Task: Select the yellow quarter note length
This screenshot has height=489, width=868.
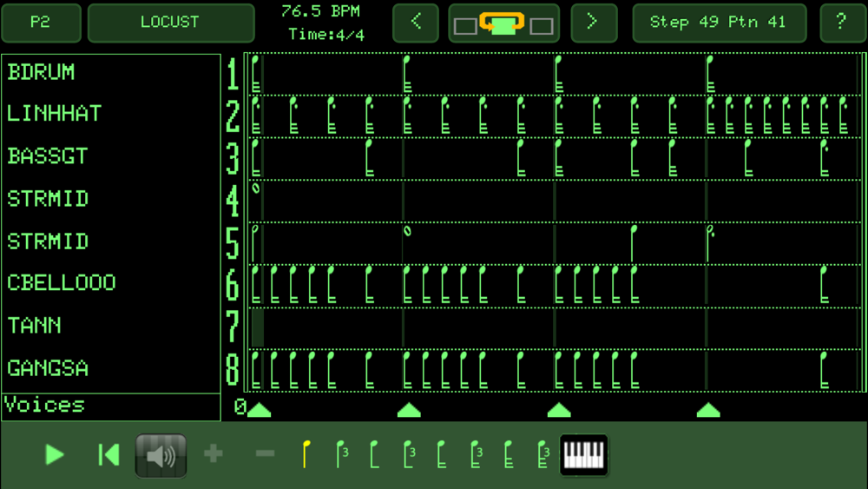Action: 306,454
